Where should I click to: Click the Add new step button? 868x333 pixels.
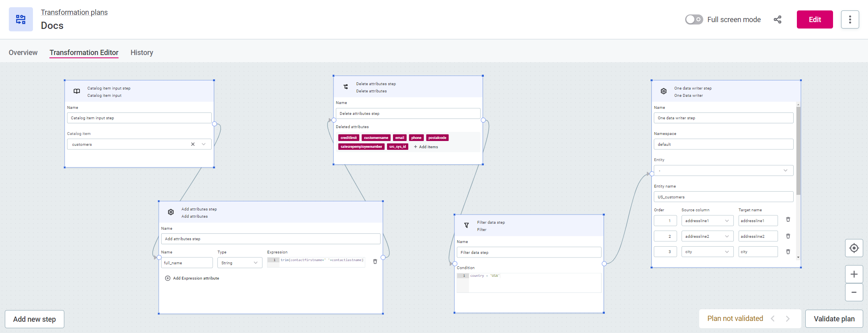(x=35, y=319)
